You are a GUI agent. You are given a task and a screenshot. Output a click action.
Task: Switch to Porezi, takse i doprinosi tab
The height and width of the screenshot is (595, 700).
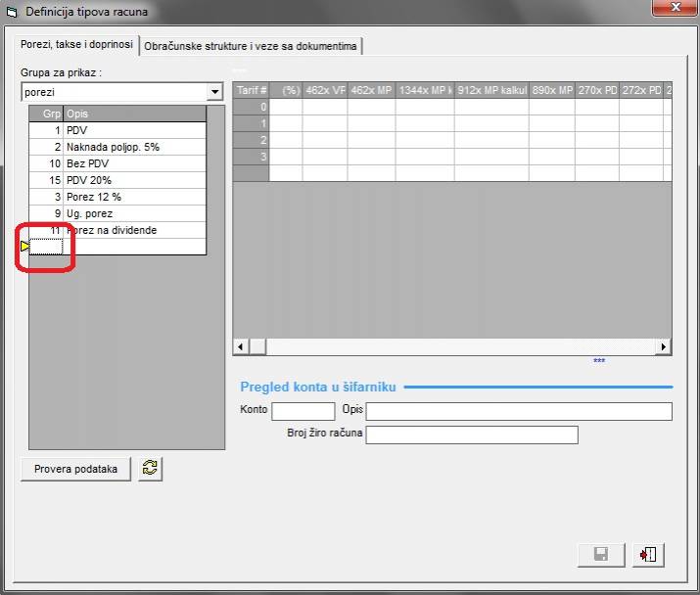(x=77, y=45)
